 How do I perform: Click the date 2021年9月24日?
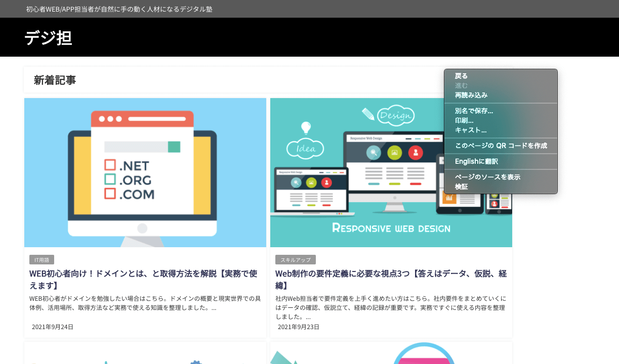point(53,327)
